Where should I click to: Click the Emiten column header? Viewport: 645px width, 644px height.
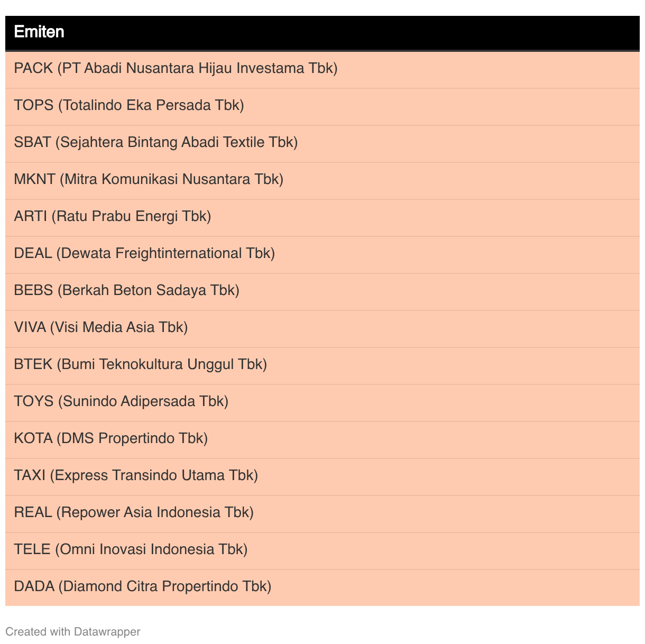click(39, 32)
